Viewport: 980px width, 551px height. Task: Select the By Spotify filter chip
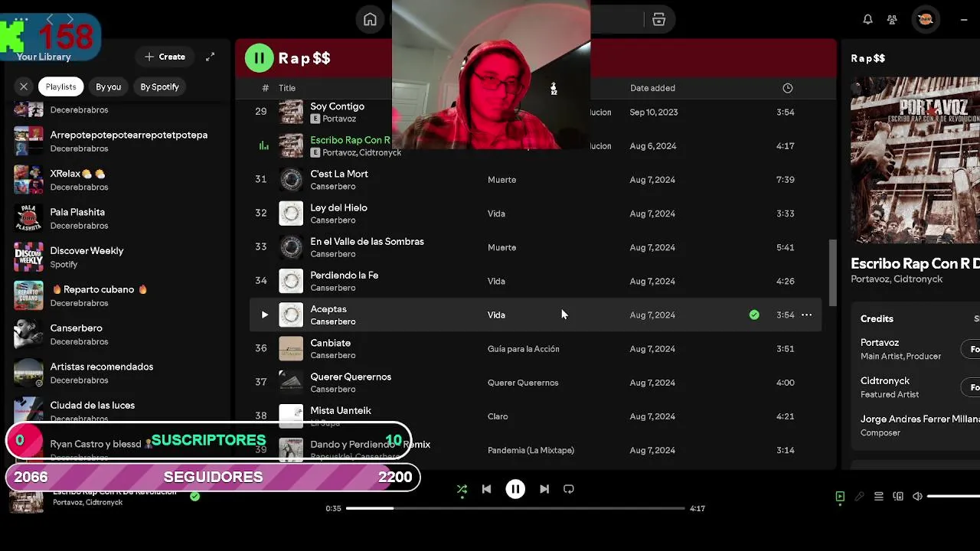pyautogui.click(x=159, y=86)
